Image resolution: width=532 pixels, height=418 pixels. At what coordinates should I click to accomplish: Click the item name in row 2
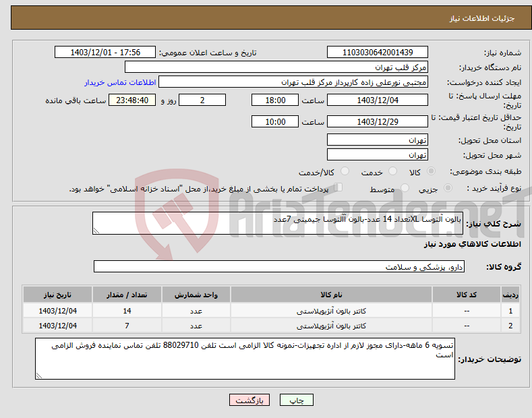coord(331,326)
